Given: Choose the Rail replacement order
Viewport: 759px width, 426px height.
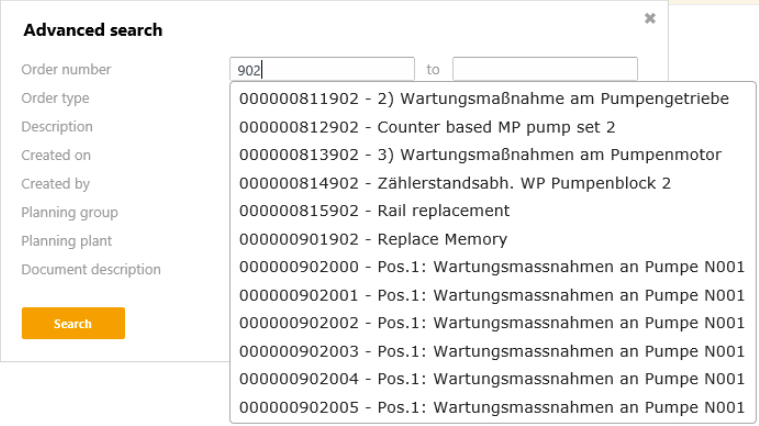Looking at the screenshot, I should 374,211.
